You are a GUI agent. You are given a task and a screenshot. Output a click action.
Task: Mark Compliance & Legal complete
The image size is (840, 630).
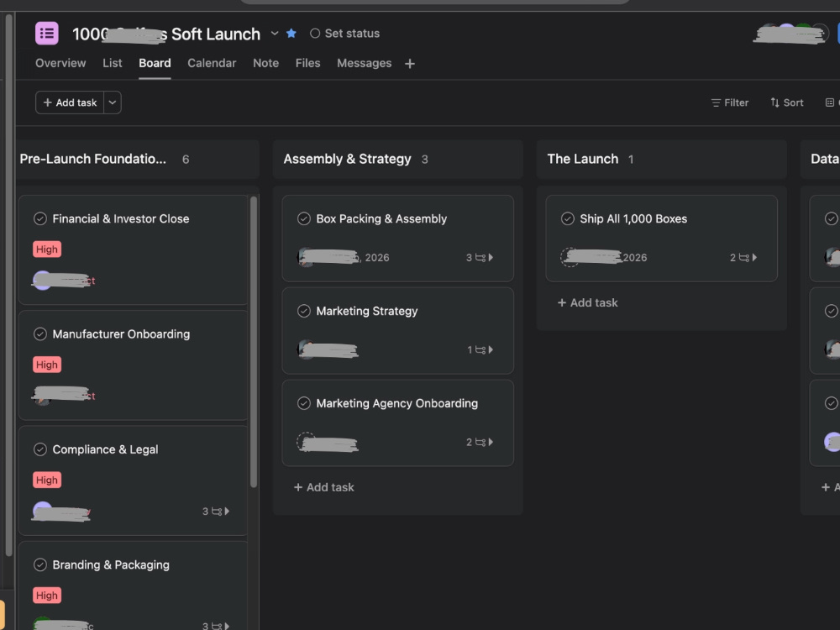click(x=40, y=449)
